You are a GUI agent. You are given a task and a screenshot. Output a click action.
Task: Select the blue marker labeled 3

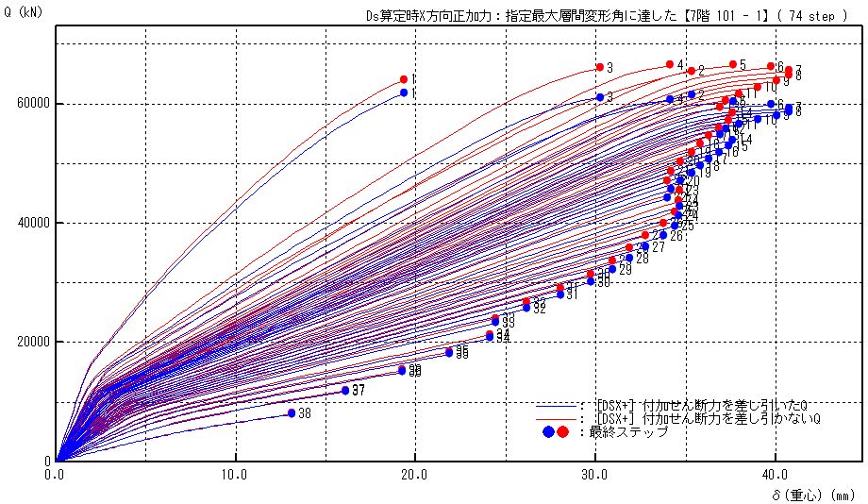pyautogui.click(x=599, y=97)
